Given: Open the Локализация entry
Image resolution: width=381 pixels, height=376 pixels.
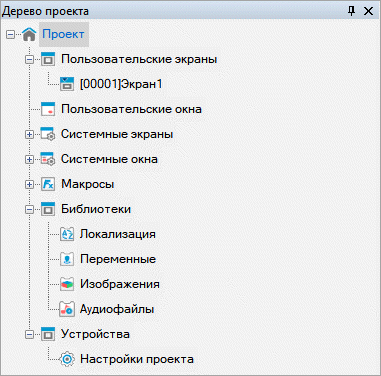Looking at the screenshot, I should (x=118, y=234).
